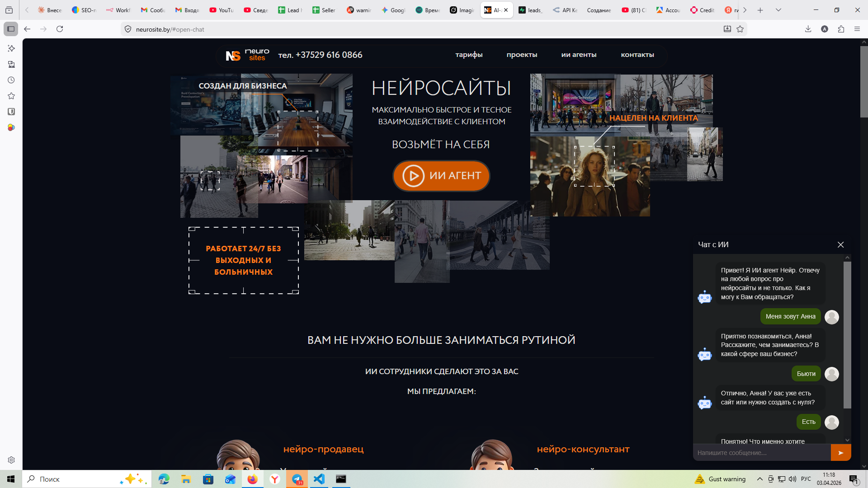Open the Bitwarden shield icon in sidebar
The height and width of the screenshot is (488, 868).
[x=11, y=111]
